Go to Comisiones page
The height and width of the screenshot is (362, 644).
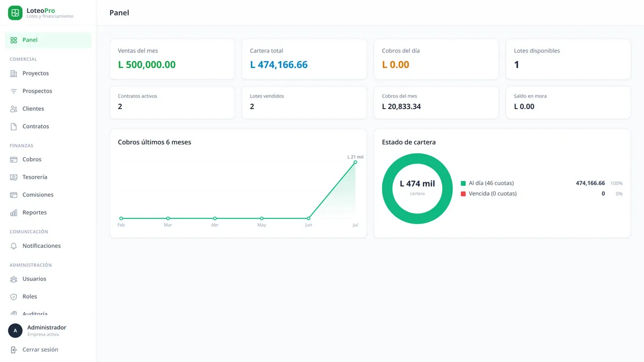(x=48, y=195)
